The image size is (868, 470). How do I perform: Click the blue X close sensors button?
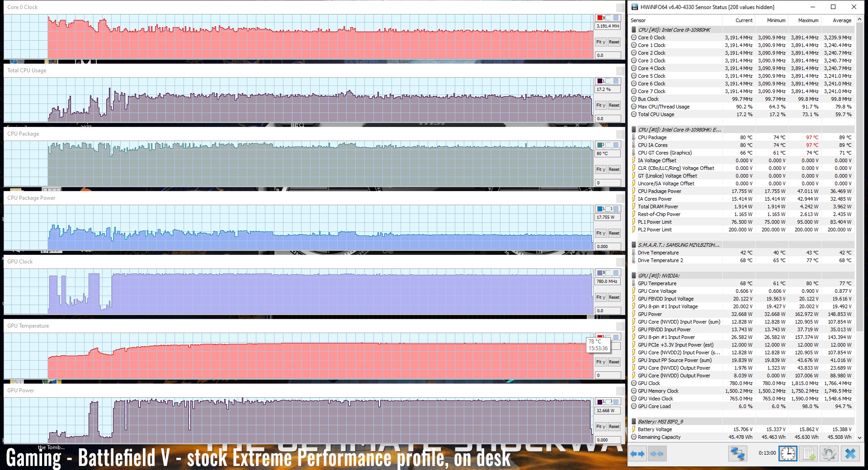tap(850, 454)
